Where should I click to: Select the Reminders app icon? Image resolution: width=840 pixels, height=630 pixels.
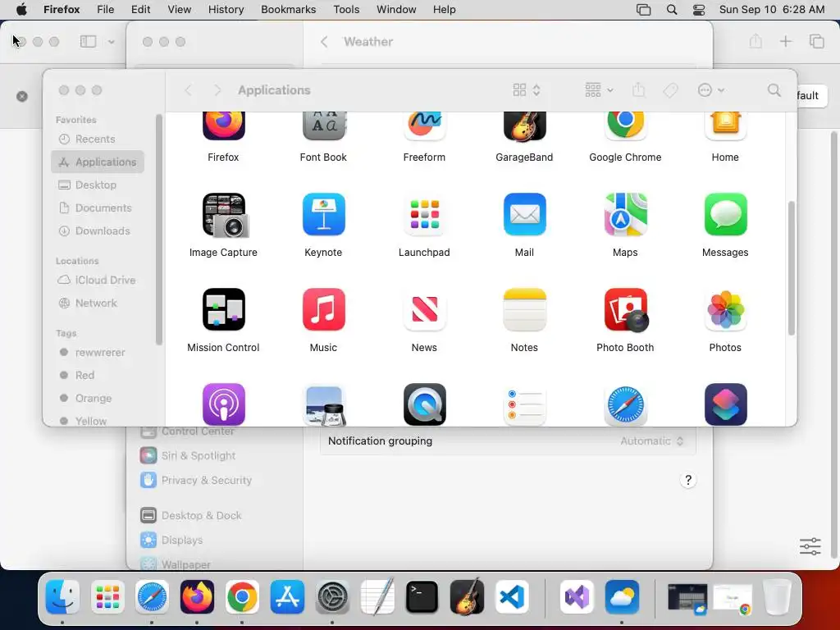tap(524, 404)
